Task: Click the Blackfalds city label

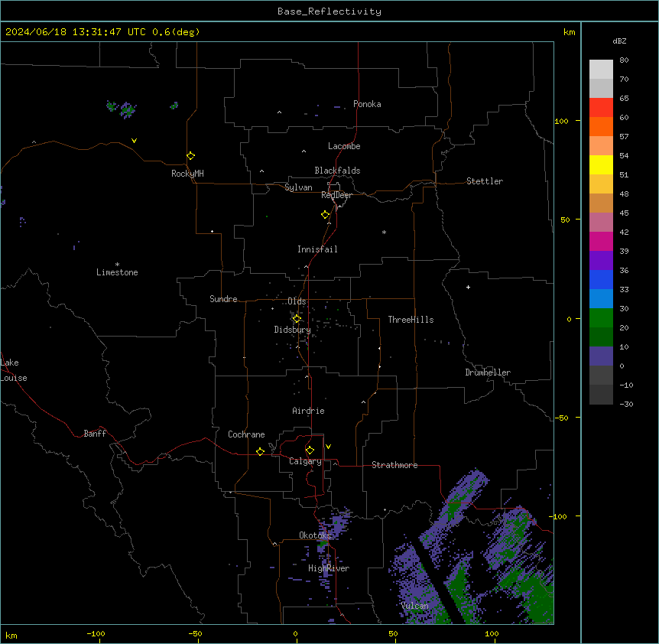Action: [337, 171]
